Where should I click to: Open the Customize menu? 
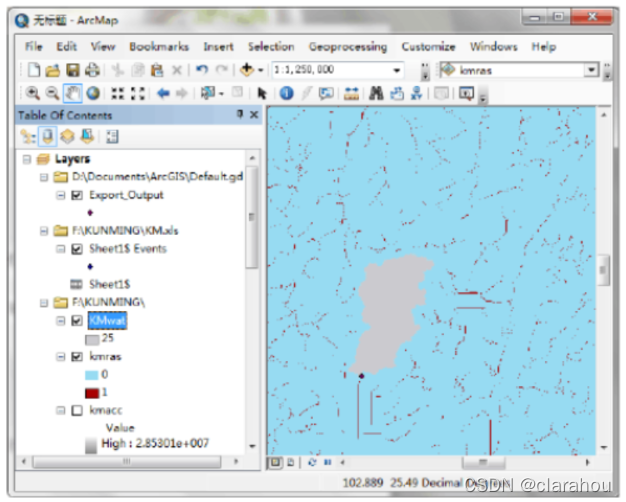[428, 47]
